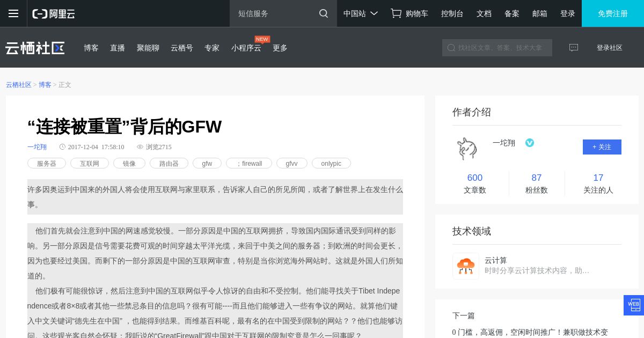
Task: Click the 登录 link in top bar
Action: coord(568,13)
